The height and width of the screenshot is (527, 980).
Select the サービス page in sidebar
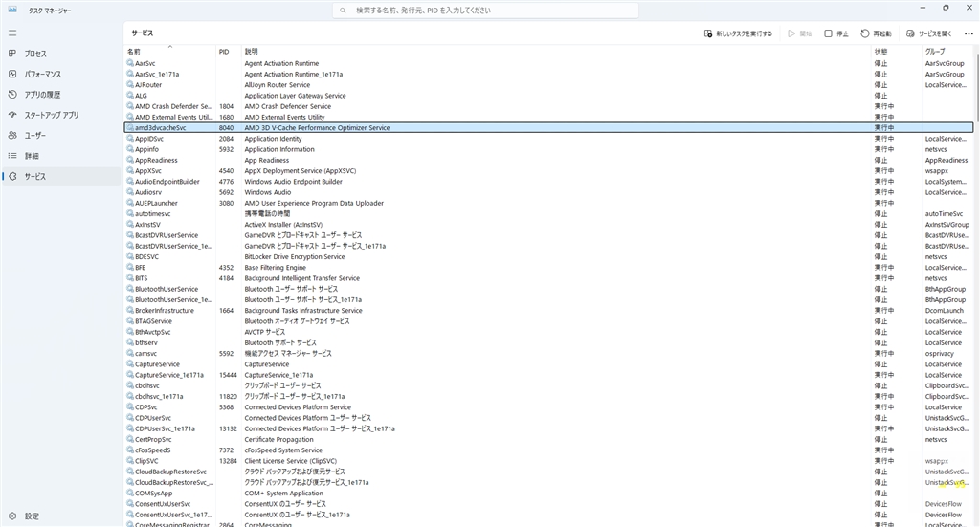(x=60, y=177)
